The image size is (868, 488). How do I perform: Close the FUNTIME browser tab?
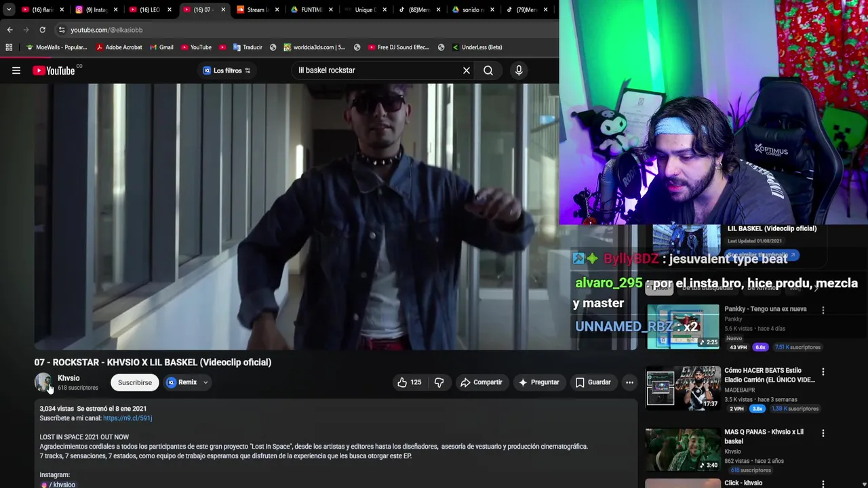331,10
